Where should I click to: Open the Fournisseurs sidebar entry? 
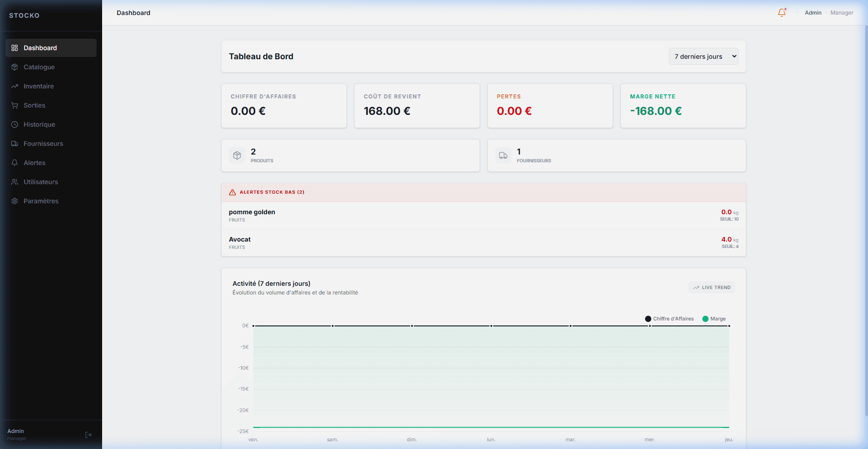51,144
